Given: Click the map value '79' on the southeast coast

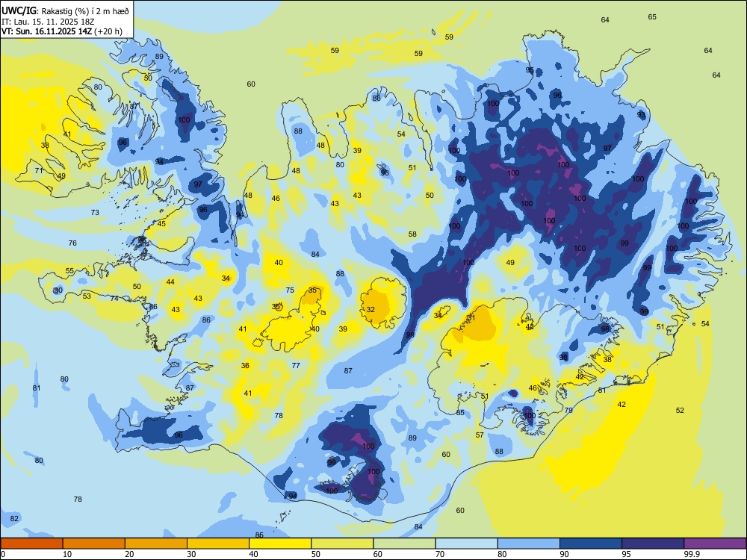Looking at the screenshot, I should [568, 411].
